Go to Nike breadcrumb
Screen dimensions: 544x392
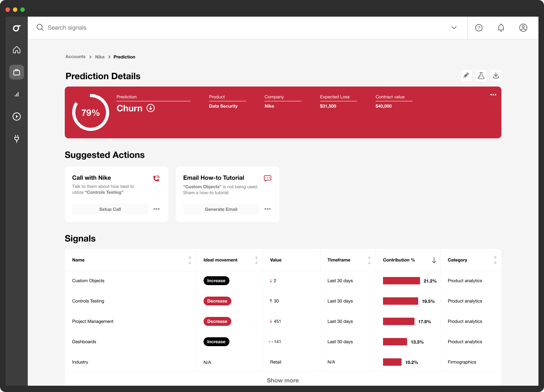(x=100, y=57)
